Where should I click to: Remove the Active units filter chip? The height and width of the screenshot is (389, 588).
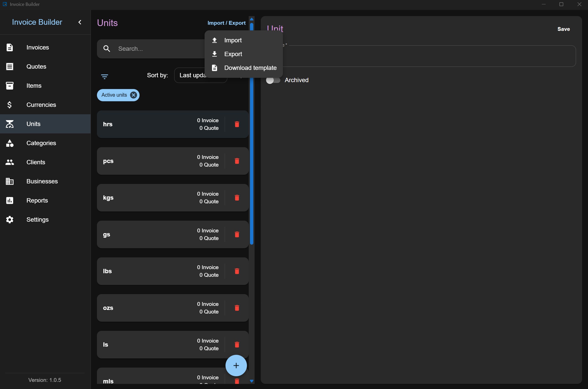click(133, 95)
